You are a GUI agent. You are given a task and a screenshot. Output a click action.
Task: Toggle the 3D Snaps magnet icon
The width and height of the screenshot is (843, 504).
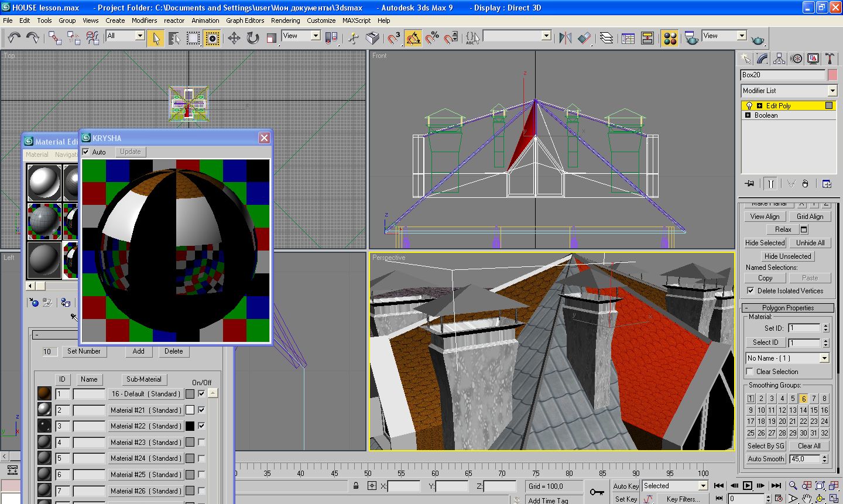(395, 38)
